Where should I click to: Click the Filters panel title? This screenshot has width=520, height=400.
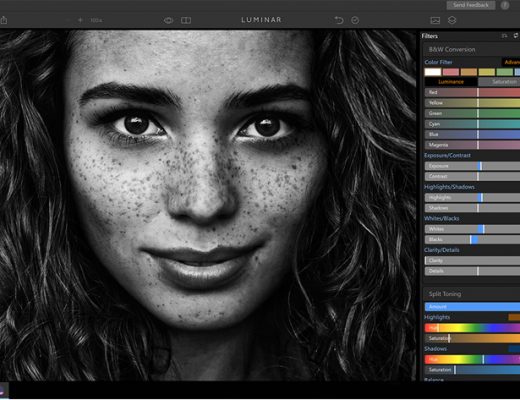(430, 36)
